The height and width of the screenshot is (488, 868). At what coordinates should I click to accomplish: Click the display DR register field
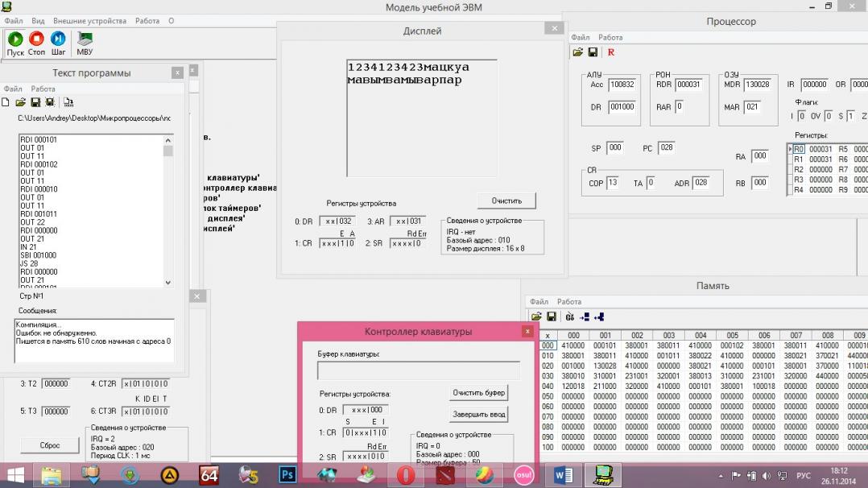coord(337,221)
